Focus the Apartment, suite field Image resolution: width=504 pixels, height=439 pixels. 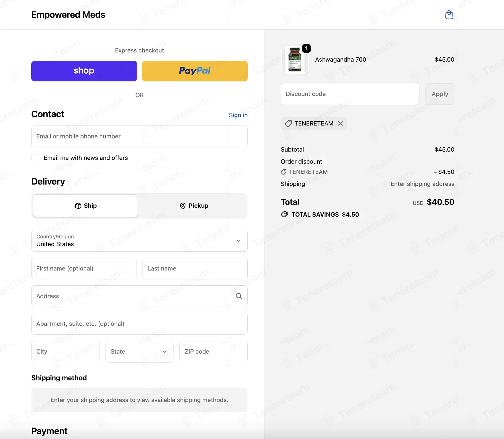click(139, 324)
